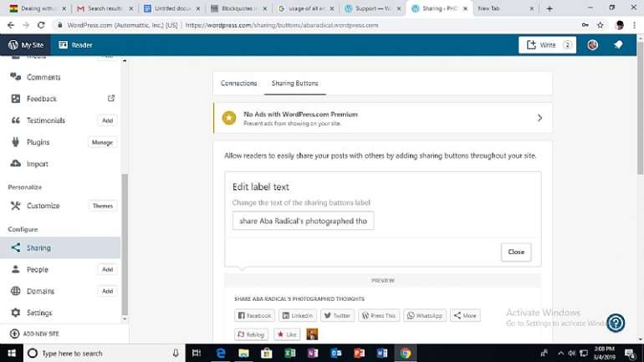Click the liker avatar thumbnail
The height and width of the screenshot is (362, 644).
point(312,334)
